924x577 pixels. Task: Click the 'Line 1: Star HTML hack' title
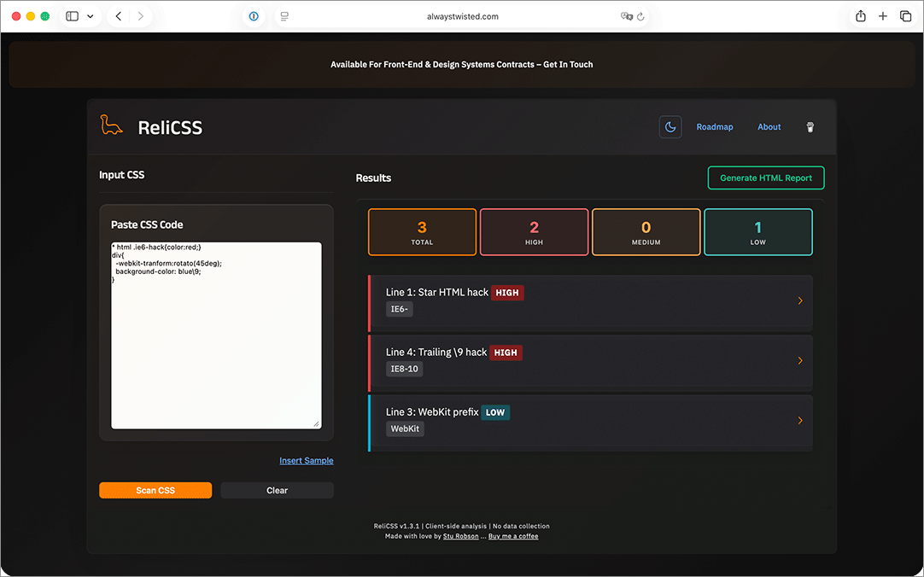click(437, 292)
